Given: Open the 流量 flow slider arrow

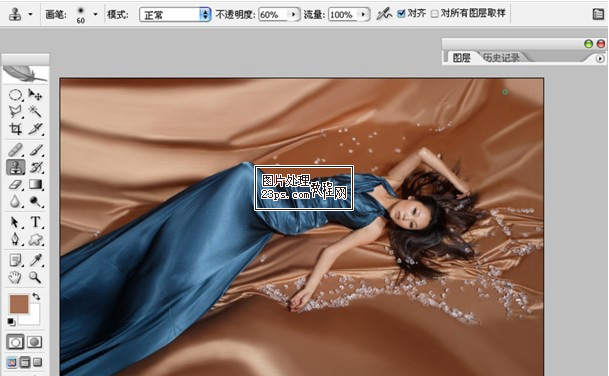Looking at the screenshot, I should 363,15.
